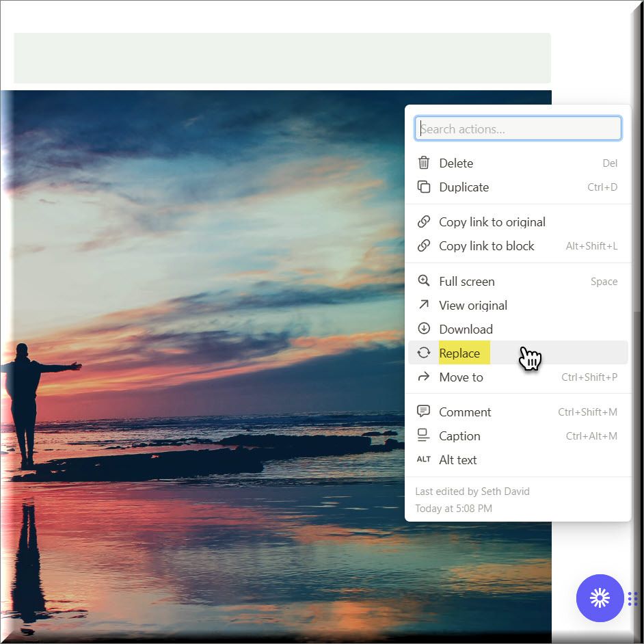Click the Alt+Shift+L shortcut text
Screen dimensions: 644x644
point(591,245)
